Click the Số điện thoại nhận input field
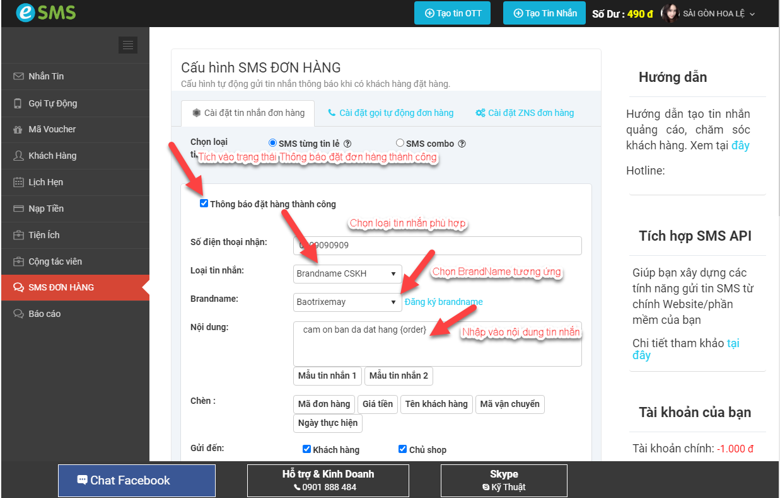The width and height of the screenshot is (781, 498). coord(437,246)
